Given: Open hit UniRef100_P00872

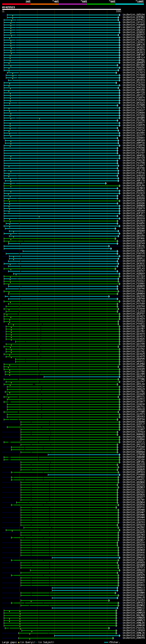Looking at the screenshot, I should (133, 324).
